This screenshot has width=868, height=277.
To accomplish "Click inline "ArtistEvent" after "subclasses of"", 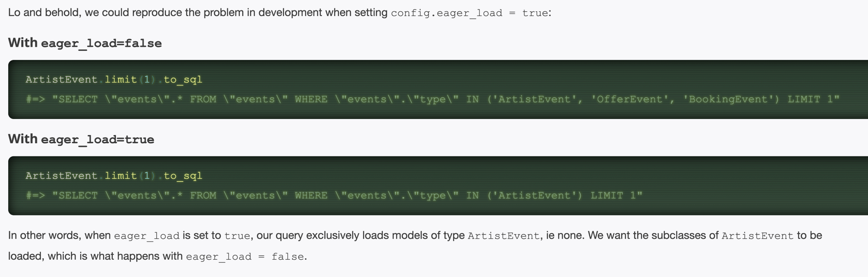I will tap(757, 236).
